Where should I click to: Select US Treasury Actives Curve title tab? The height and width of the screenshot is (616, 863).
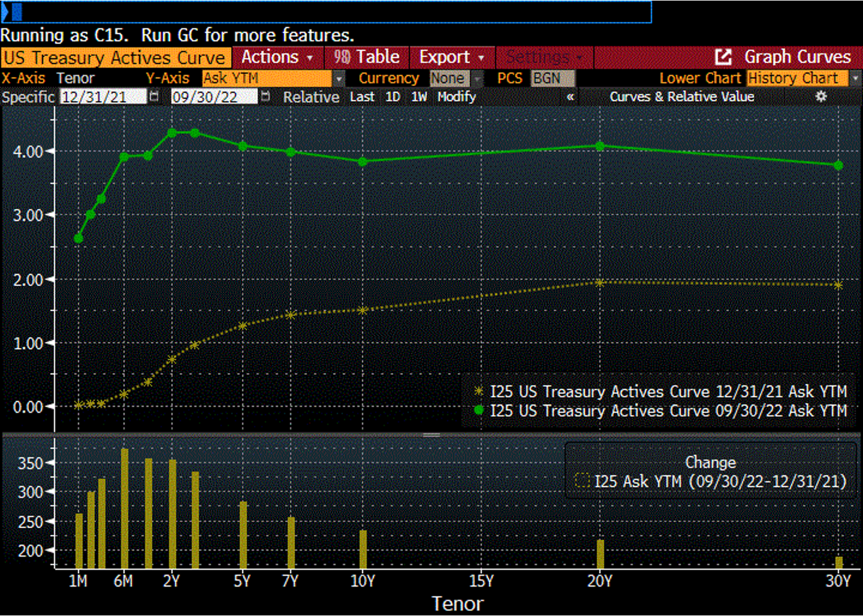(x=116, y=58)
